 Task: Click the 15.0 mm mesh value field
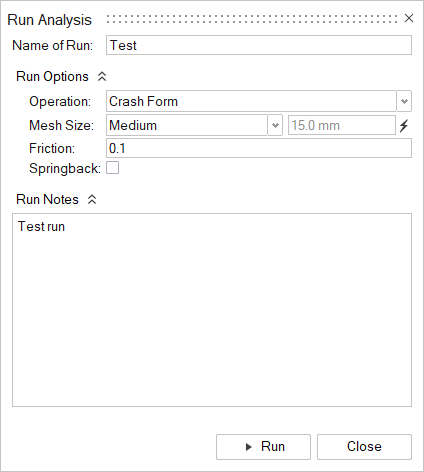click(342, 125)
